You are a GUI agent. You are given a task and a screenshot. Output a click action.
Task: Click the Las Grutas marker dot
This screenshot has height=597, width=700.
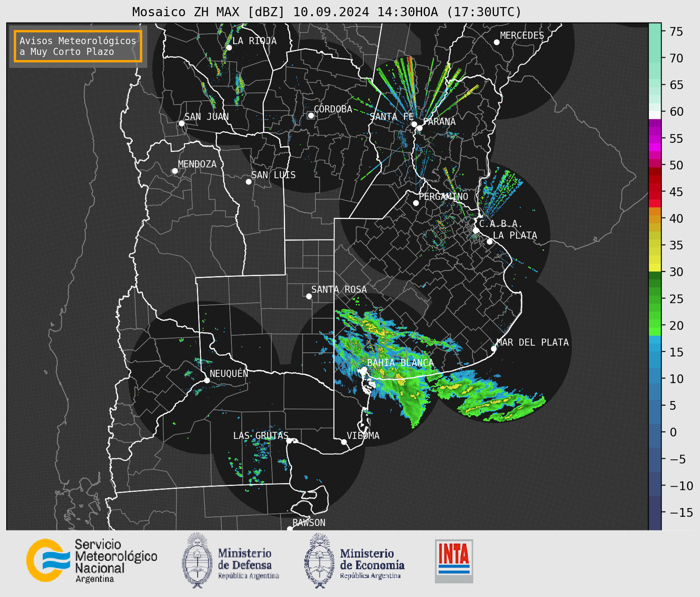tap(289, 441)
